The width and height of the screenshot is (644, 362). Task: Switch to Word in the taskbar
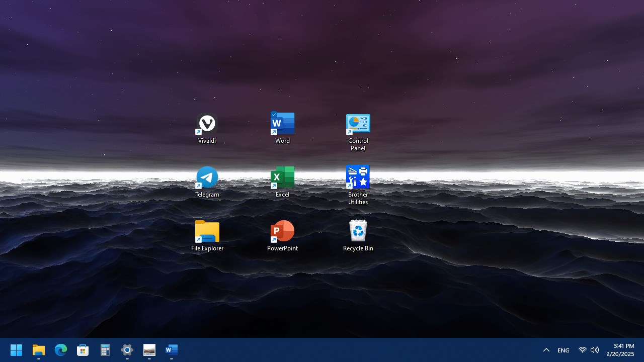(x=172, y=350)
